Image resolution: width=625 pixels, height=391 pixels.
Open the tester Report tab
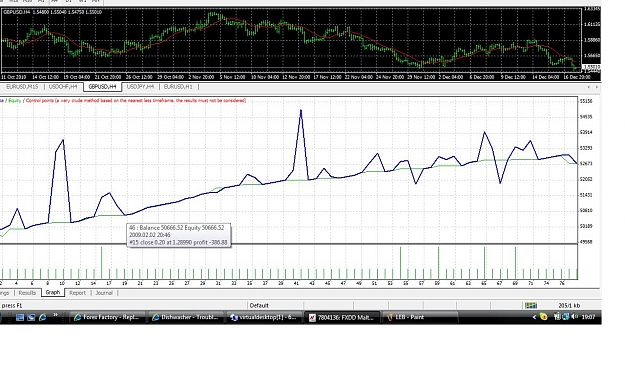[x=77, y=293]
